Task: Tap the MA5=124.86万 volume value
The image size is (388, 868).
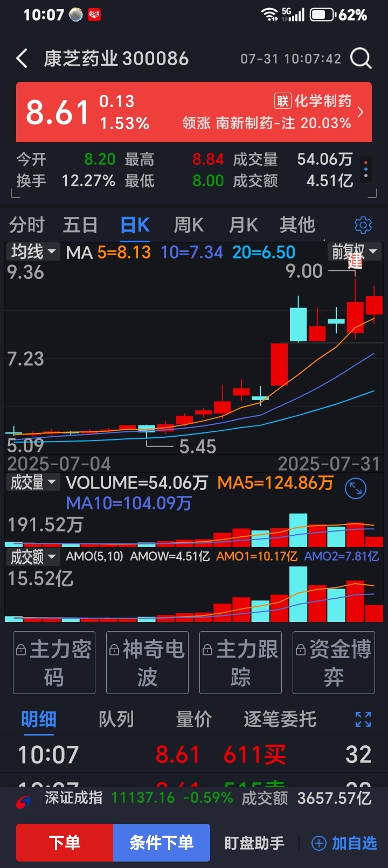Action: click(275, 482)
